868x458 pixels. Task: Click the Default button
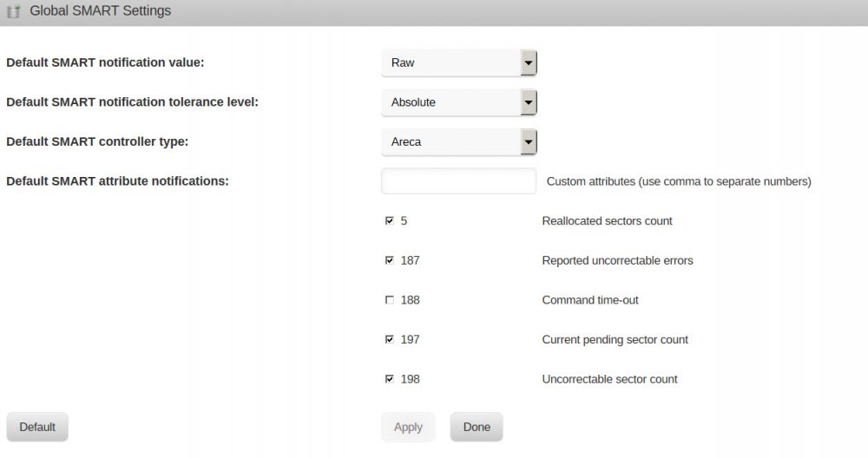[x=37, y=427]
